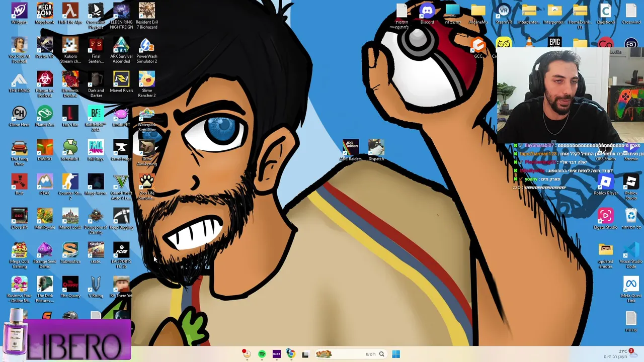Open the Roblox Player shortcut

(x=606, y=185)
